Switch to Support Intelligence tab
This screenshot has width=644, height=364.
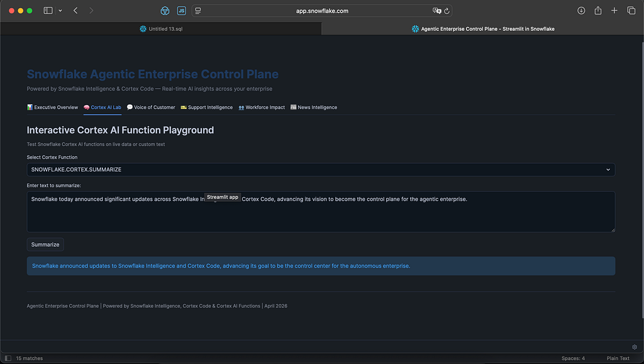(206, 107)
